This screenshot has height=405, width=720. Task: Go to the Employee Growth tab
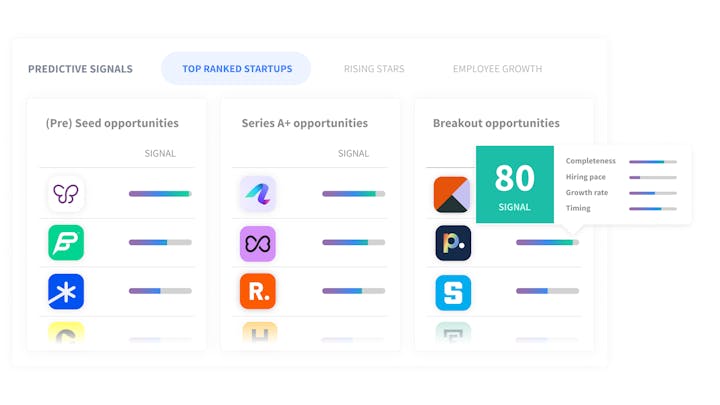tap(497, 69)
